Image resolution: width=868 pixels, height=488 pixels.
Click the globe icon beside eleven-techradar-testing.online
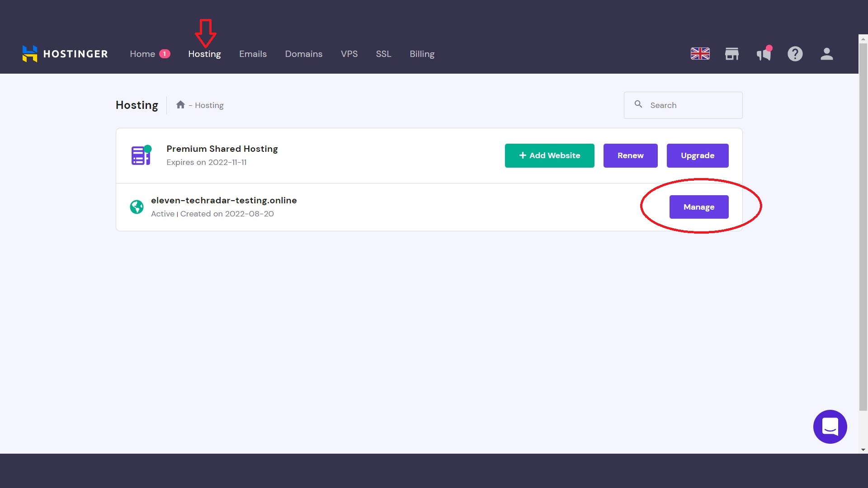(x=137, y=207)
